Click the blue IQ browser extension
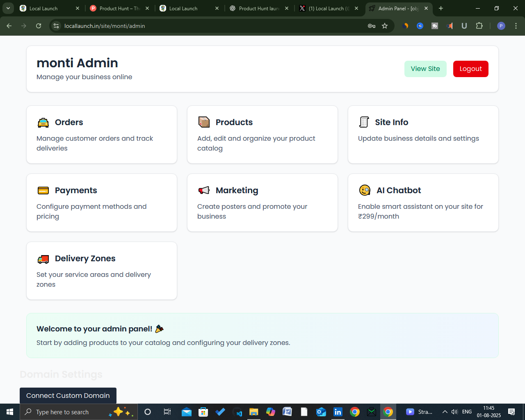The width and height of the screenshot is (525, 420). click(420, 26)
